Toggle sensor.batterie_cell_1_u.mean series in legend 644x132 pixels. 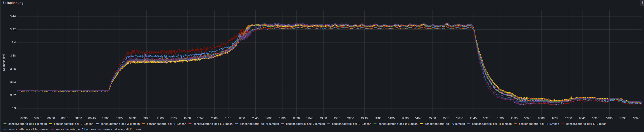27,124
